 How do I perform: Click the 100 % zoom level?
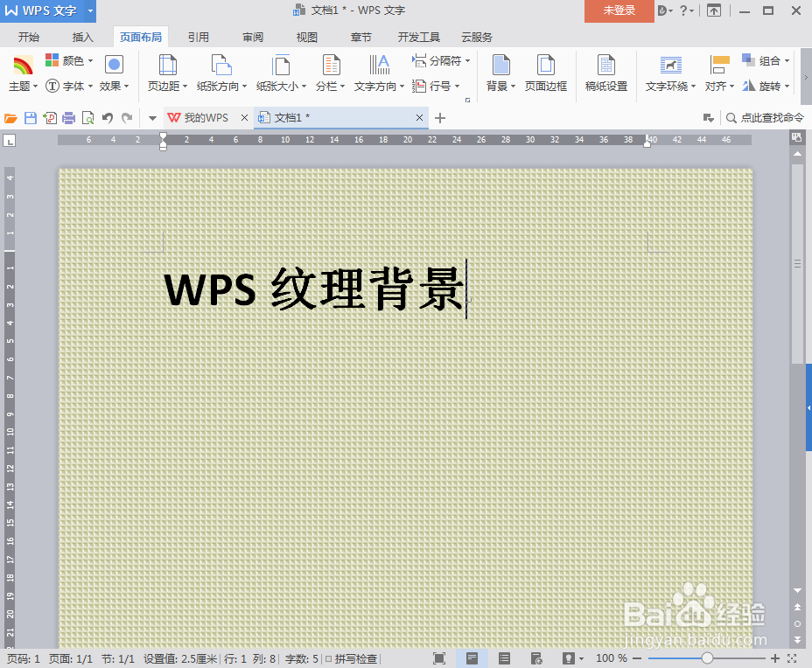611,658
